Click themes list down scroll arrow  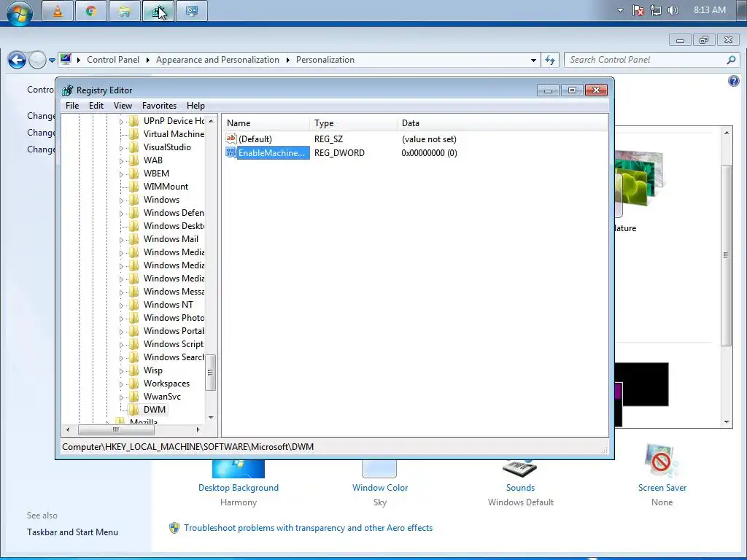point(726,422)
